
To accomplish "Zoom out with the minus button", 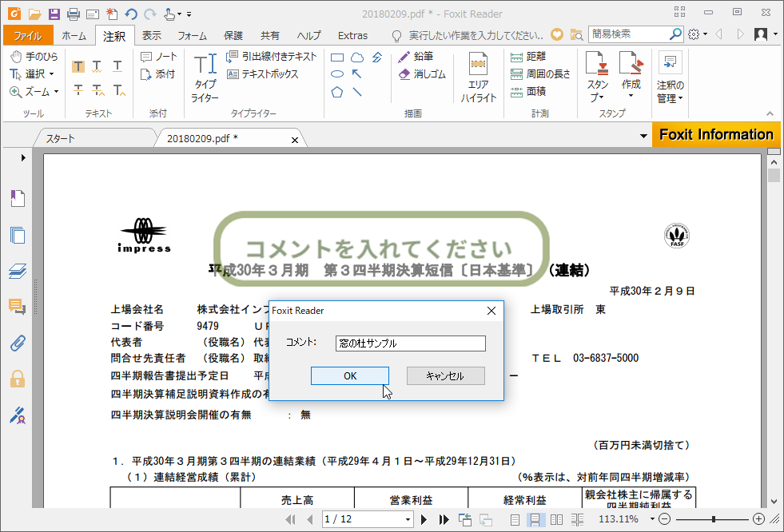I will point(664,519).
